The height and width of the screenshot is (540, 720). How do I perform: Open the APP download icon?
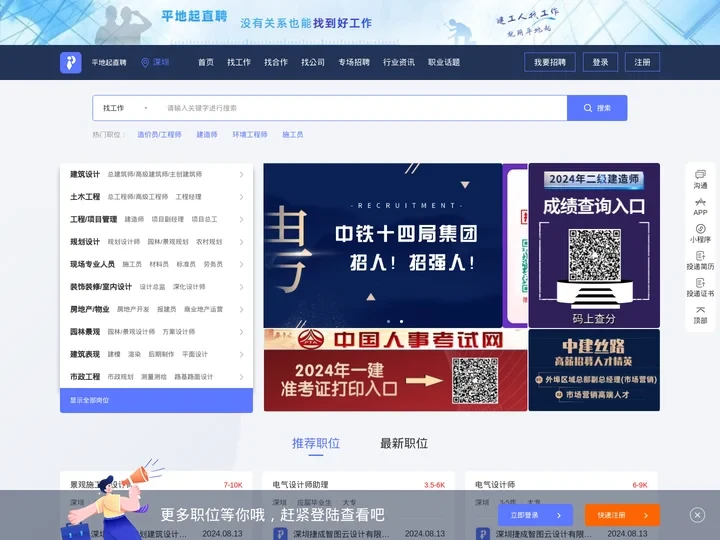pyautogui.click(x=700, y=202)
